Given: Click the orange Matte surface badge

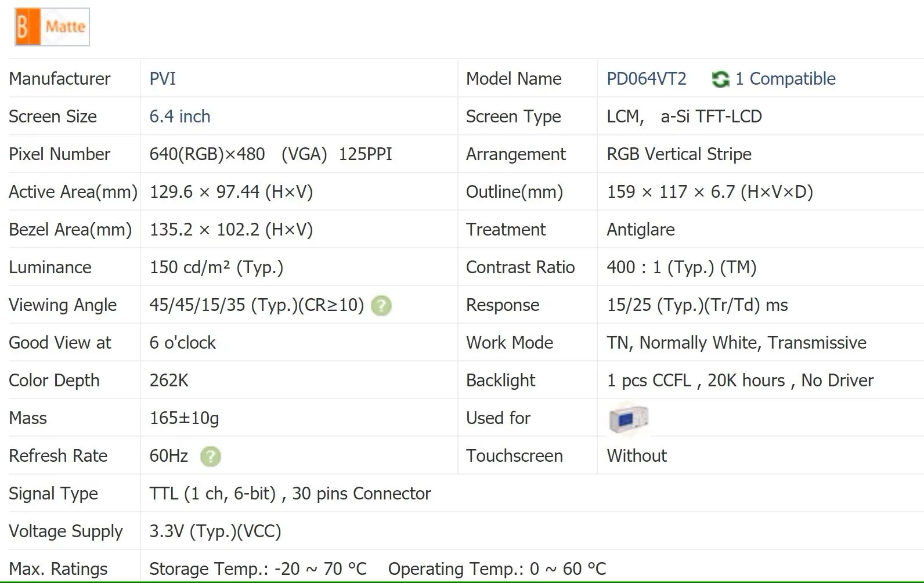Looking at the screenshot, I should click(x=52, y=27).
